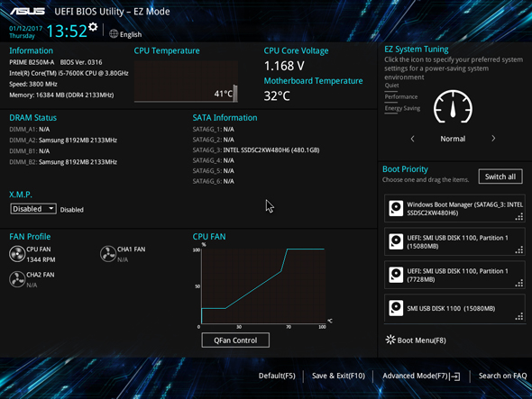Click the Boot Menu snowflake icon

[390, 340]
